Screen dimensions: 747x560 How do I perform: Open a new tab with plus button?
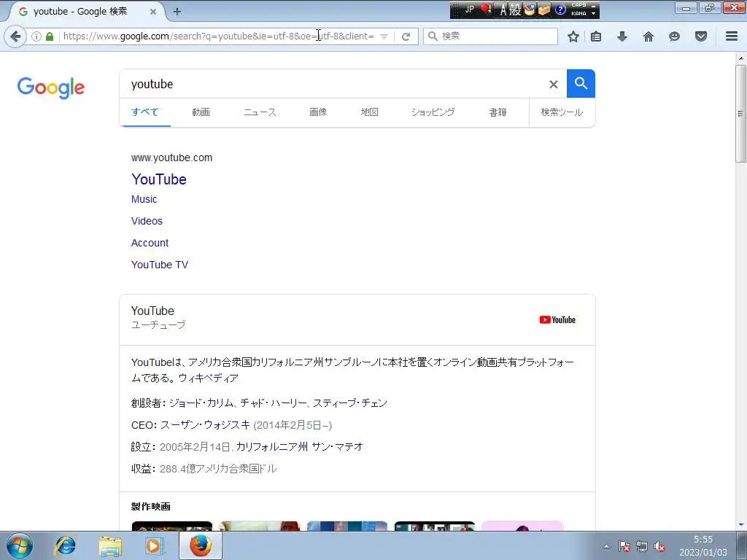click(177, 12)
